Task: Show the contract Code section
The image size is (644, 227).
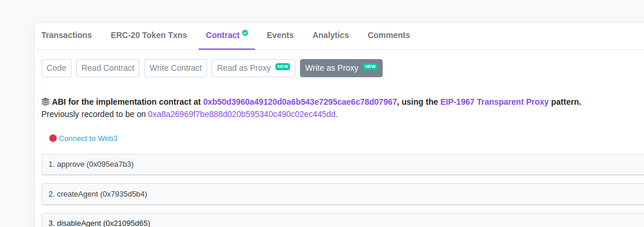Action: click(x=57, y=68)
